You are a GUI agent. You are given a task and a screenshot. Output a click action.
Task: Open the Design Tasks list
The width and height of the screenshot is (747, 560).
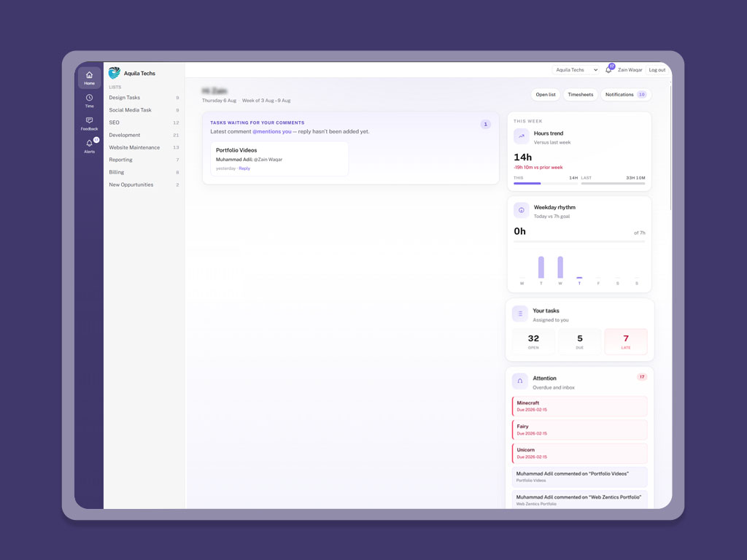(x=144, y=98)
